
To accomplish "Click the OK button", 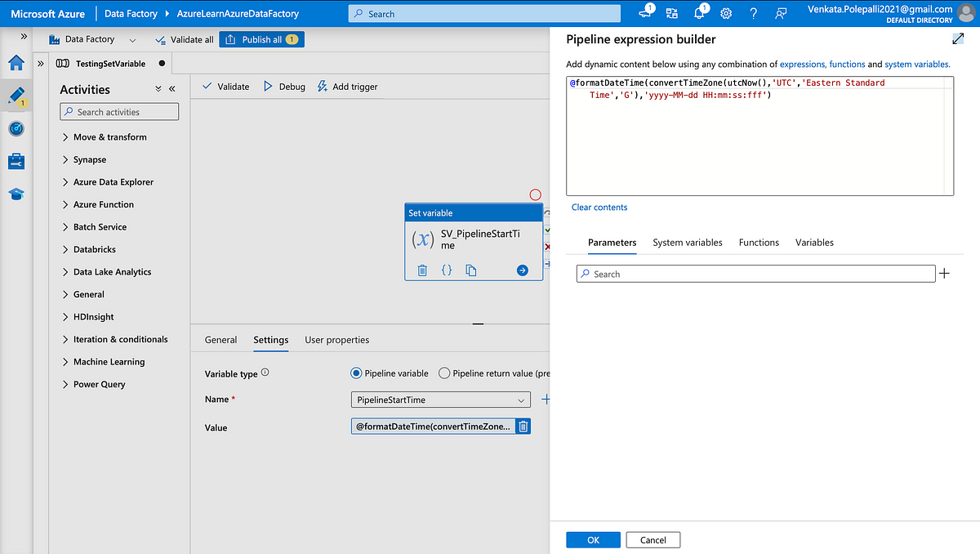I will coord(593,540).
